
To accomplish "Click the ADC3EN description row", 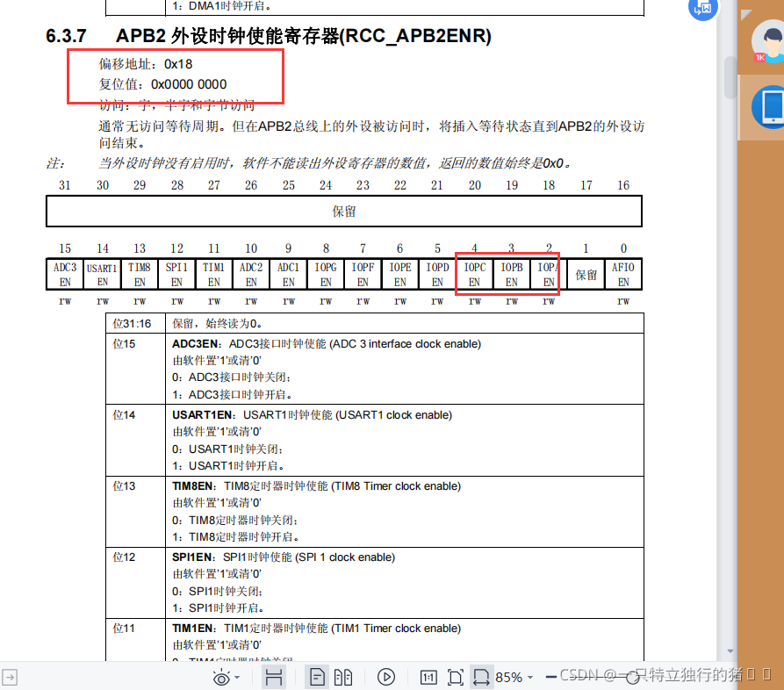I will coord(351,365).
